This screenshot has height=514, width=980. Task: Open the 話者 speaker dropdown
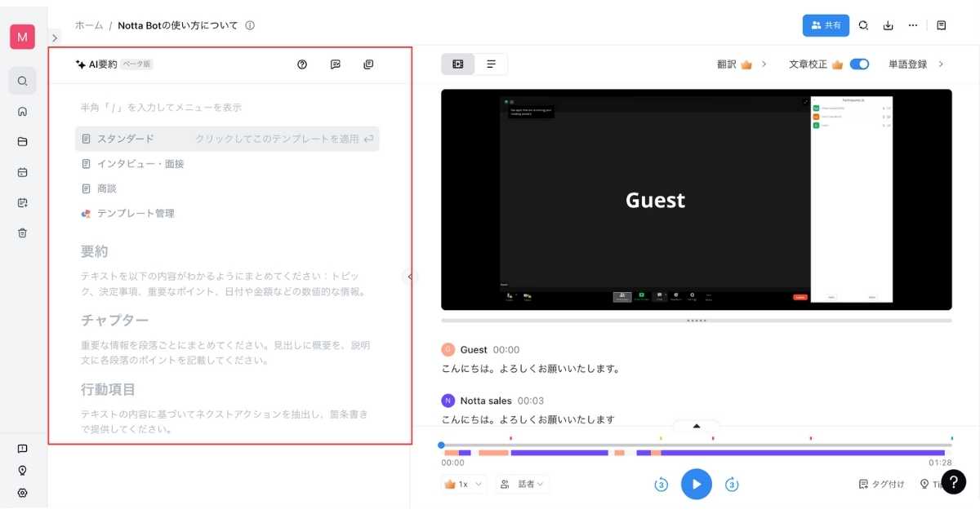point(523,484)
